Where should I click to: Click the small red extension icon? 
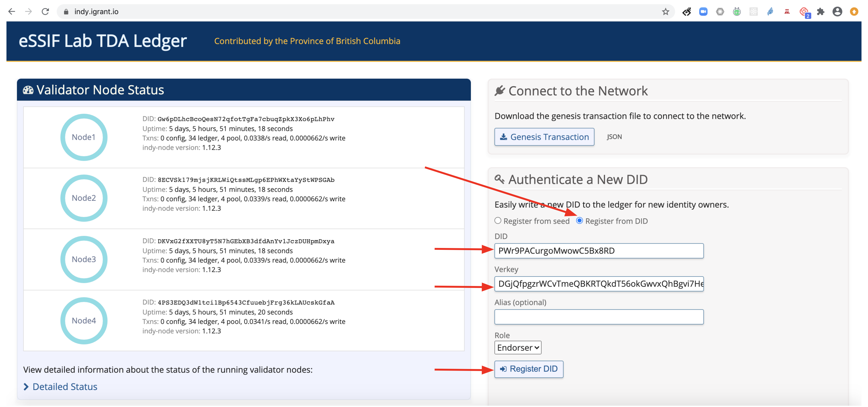click(787, 12)
